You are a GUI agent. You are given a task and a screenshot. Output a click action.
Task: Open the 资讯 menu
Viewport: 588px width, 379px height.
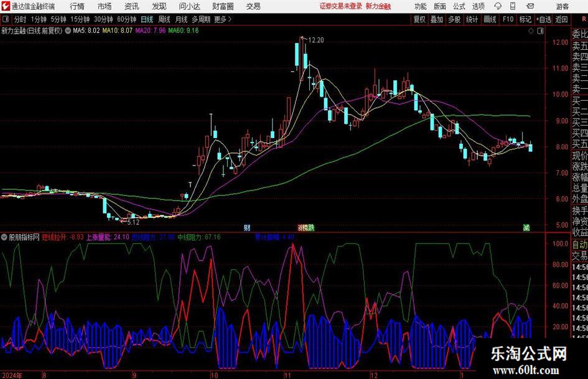(x=132, y=6)
